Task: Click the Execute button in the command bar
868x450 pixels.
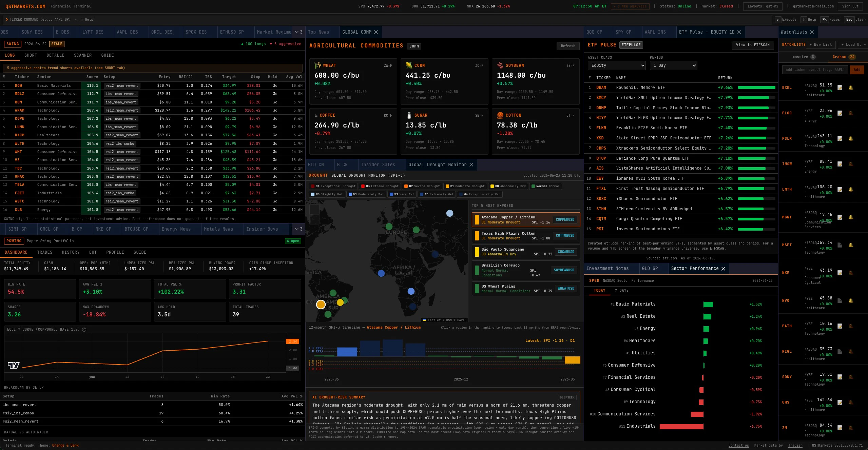Action: (786, 20)
